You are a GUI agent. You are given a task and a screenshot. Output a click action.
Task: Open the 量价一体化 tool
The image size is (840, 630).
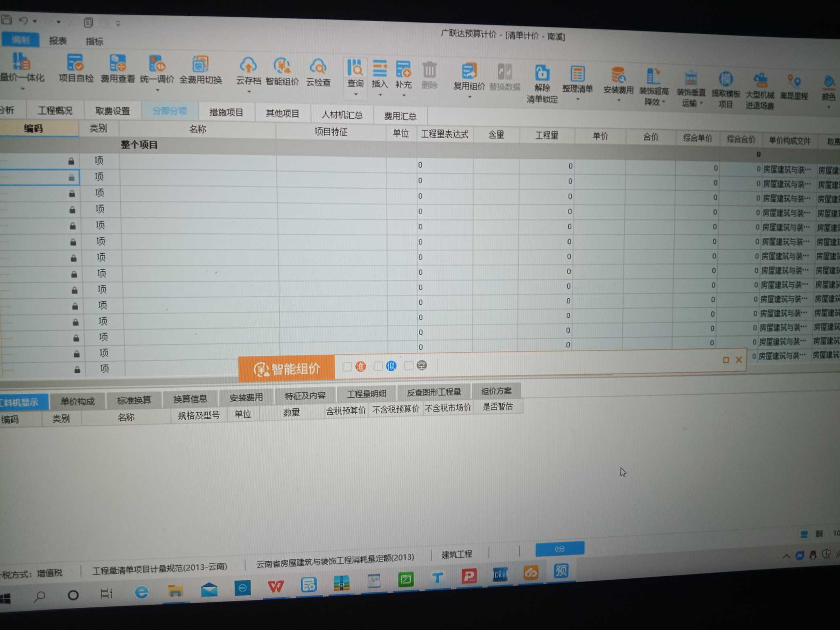21,67
